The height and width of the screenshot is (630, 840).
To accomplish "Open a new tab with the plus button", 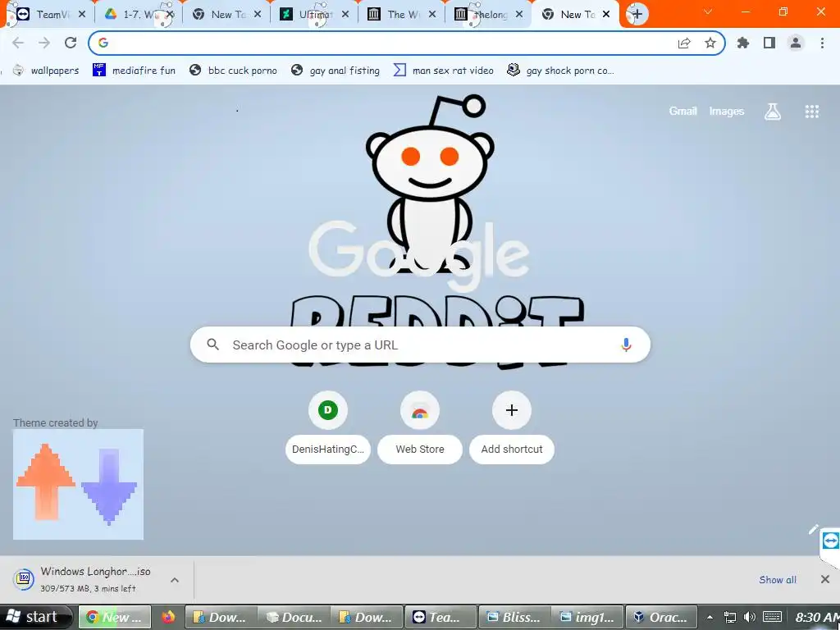I will pos(637,14).
